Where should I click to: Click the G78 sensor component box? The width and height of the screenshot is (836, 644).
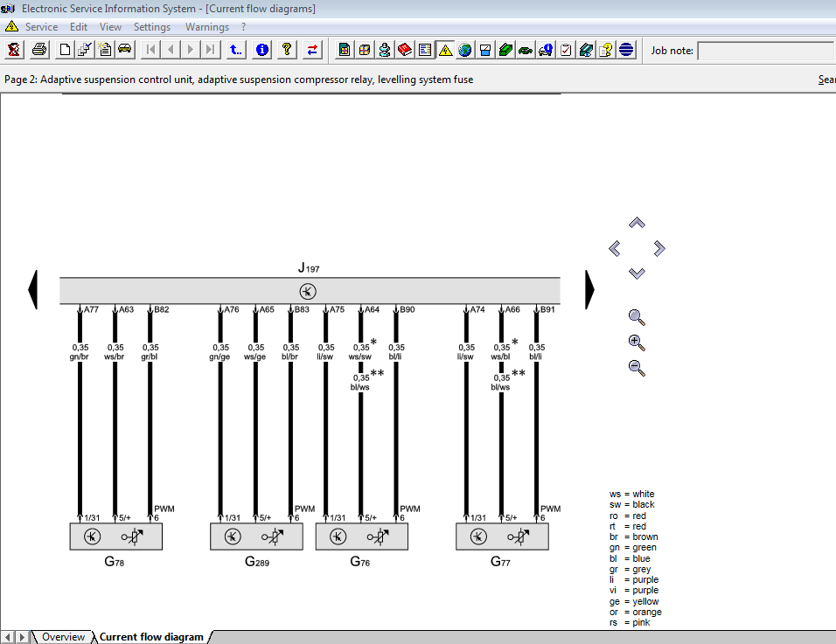point(115,537)
